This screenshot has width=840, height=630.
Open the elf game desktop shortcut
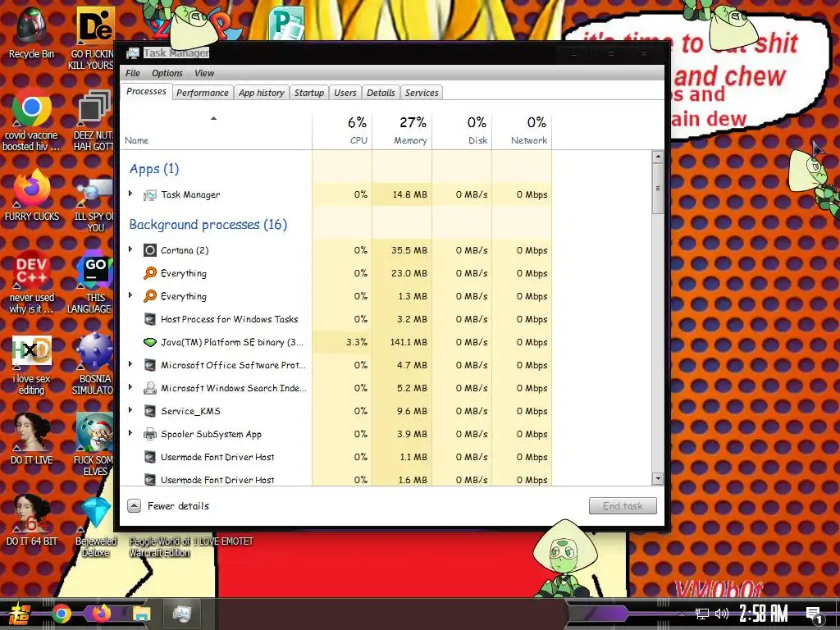(x=94, y=445)
